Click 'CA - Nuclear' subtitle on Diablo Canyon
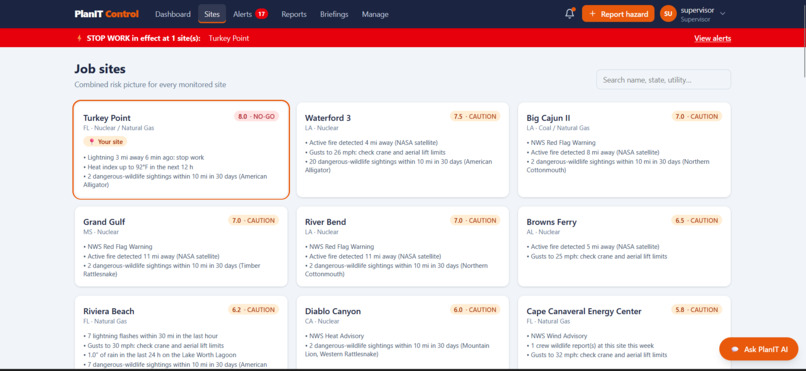Viewport: 806px width, 371px height. pos(322,321)
